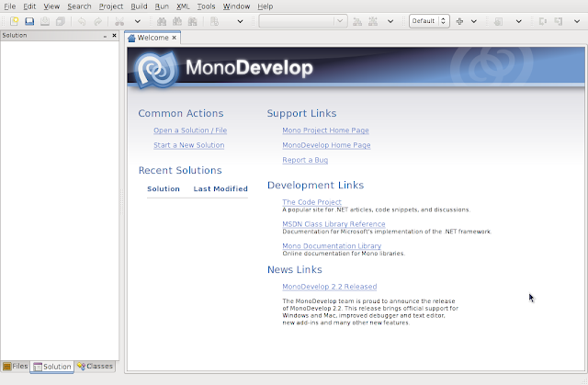
Task: Open Mono Project Home Page link
Action: click(325, 130)
